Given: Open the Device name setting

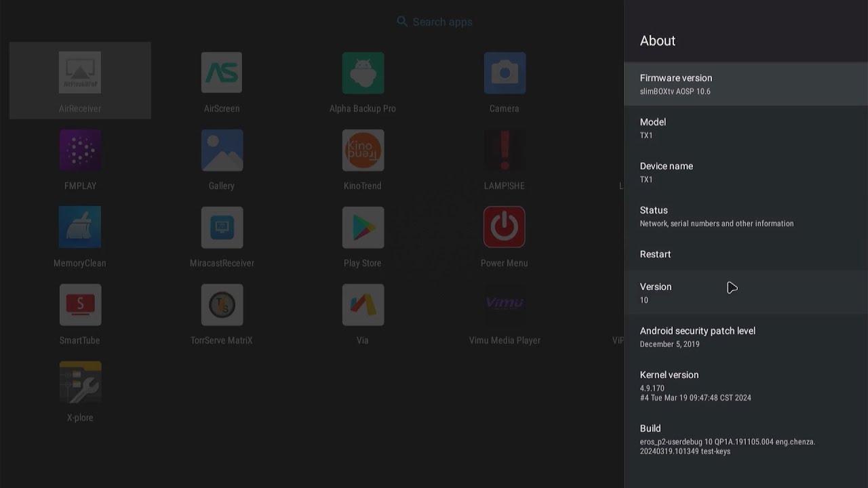Looking at the screenshot, I should (x=746, y=172).
